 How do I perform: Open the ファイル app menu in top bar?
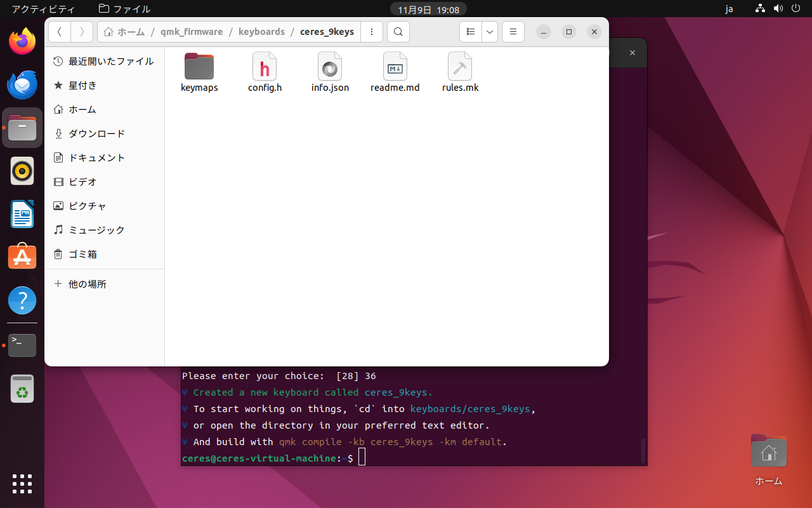(x=125, y=9)
